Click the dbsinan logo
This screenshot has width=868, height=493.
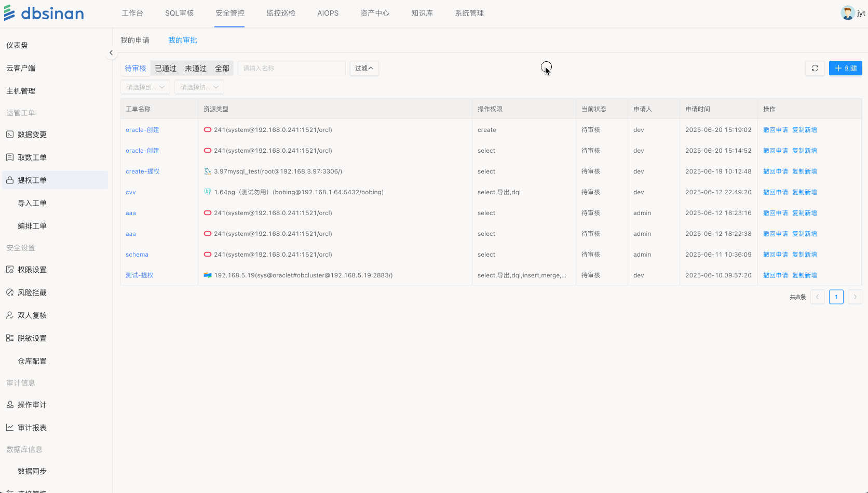coord(44,13)
